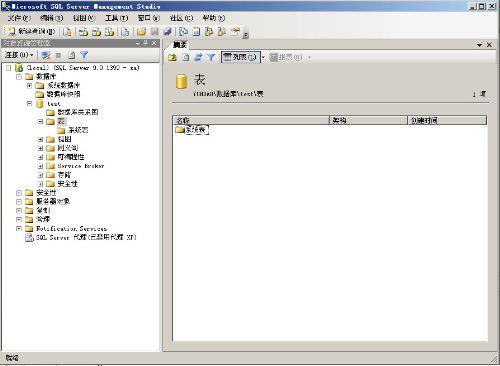Open the Help (帮助) menu
The image size is (500, 366).
214,18
